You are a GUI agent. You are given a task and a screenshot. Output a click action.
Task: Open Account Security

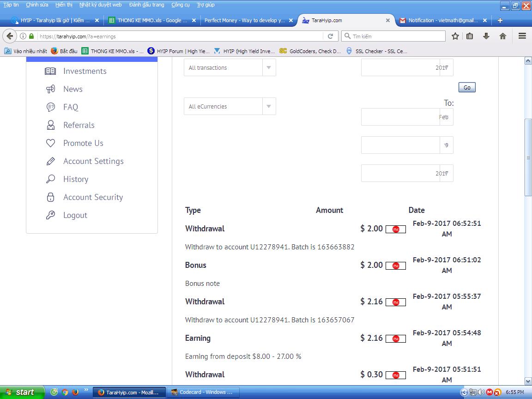point(93,197)
